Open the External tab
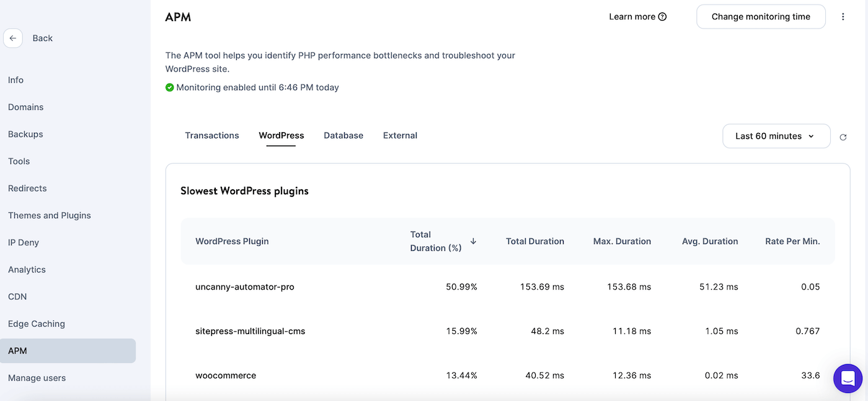 [x=400, y=135]
